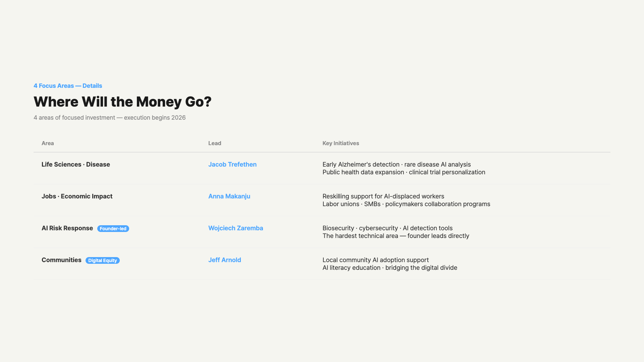Click the Digital Equity badge
The image size is (644, 362).
[x=102, y=260]
